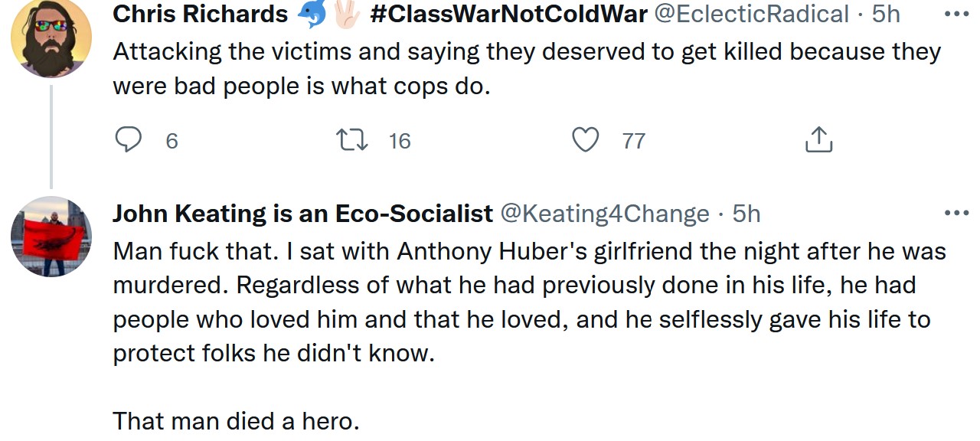Go to the @Keating4Change handle
This screenshot has width=980, height=441.
pyautogui.click(x=605, y=214)
